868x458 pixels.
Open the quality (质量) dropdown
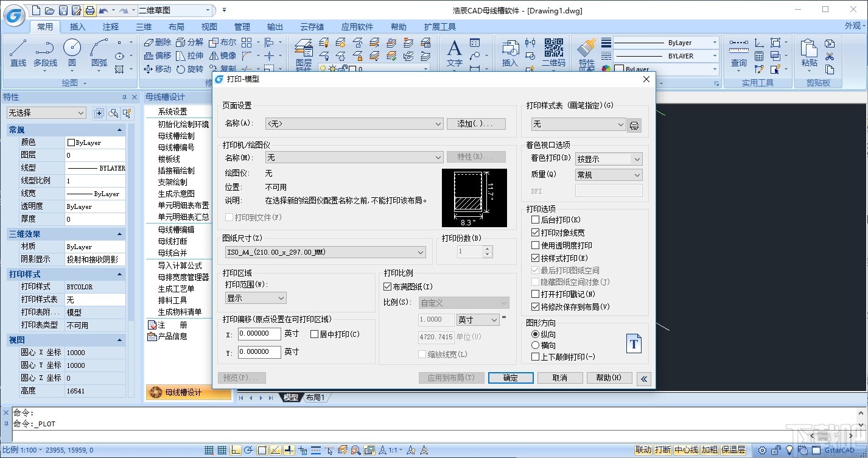click(609, 175)
